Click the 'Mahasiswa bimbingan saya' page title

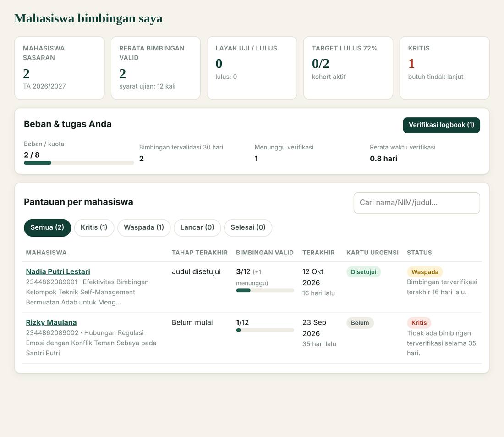(88, 18)
